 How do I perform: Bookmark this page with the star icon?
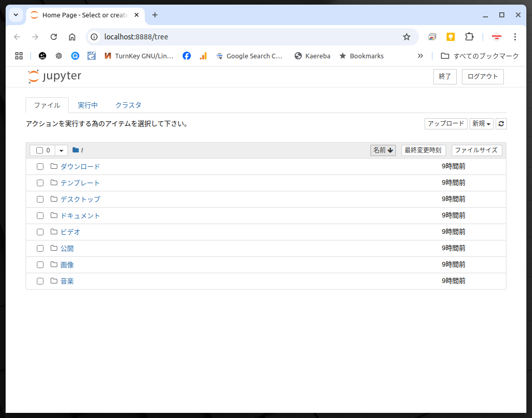coord(407,37)
